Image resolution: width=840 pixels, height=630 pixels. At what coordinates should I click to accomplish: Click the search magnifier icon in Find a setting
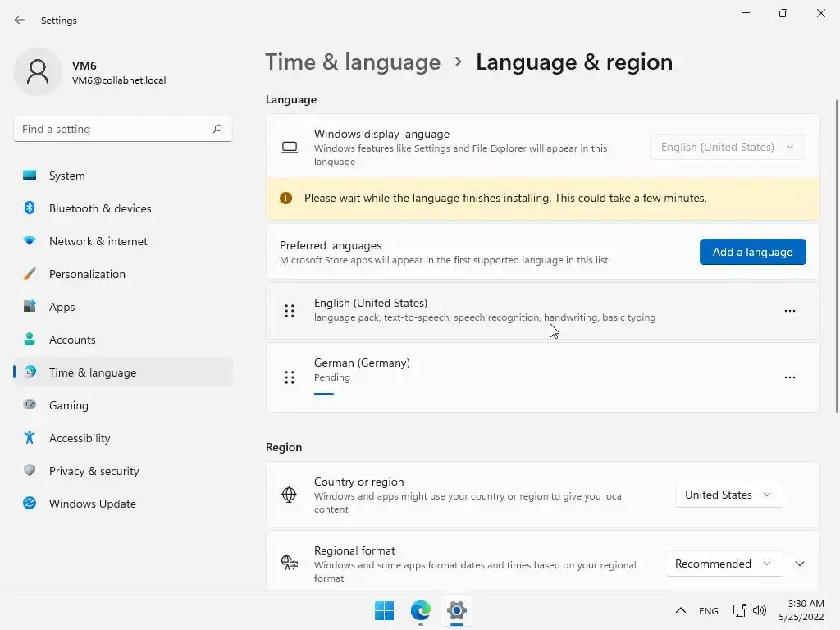pyautogui.click(x=217, y=129)
